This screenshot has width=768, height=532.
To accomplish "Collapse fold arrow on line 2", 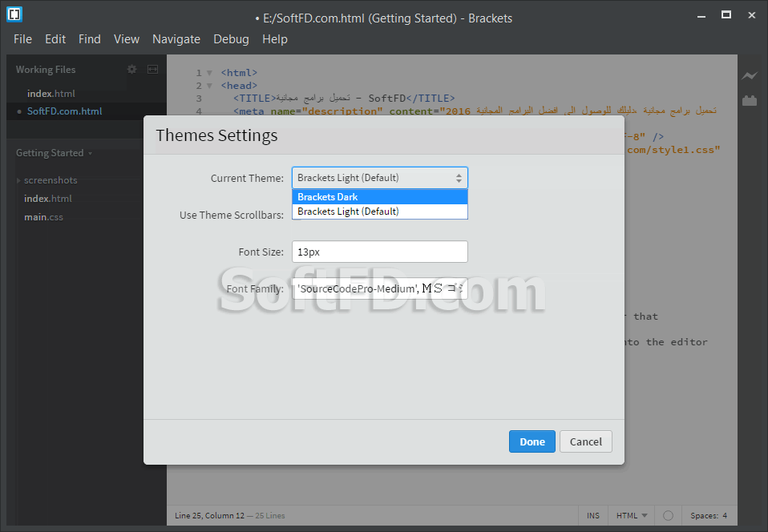I will (x=209, y=86).
